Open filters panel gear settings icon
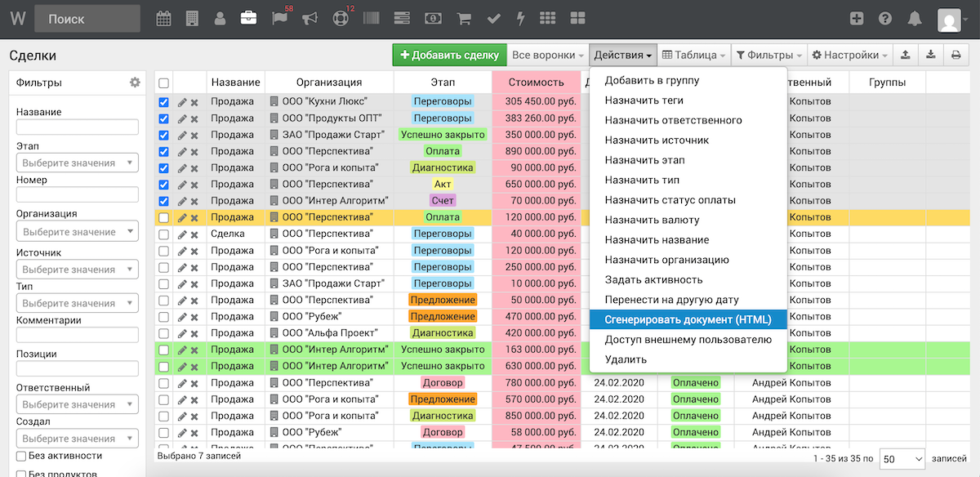Screen dimensions: 980x477 [135, 82]
